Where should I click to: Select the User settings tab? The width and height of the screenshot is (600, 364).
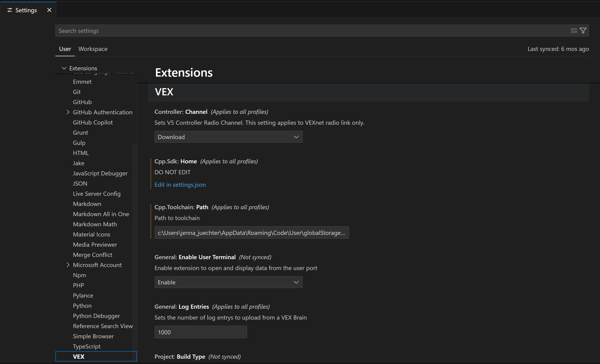pyautogui.click(x=65, y=49)
